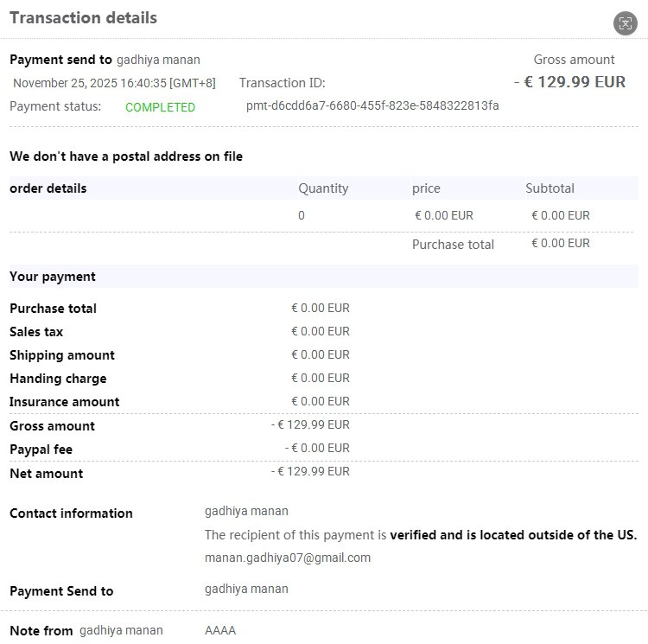Click the Transaction details heading
The height and width of the screenshot is (644, 648).
pos(83,17)
